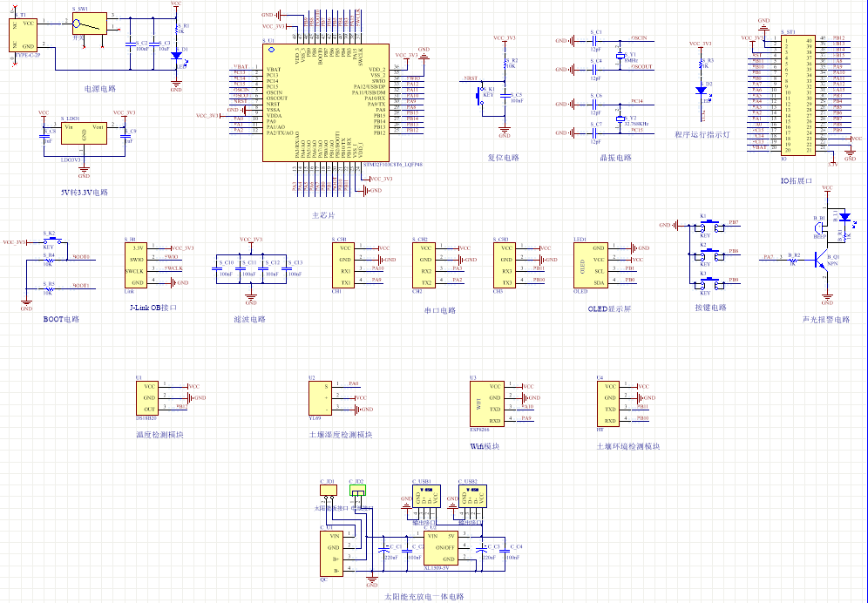Select the S_CH1 serial port connector
The width and height of the screenshot is (868, 603).
click(343, 265)
